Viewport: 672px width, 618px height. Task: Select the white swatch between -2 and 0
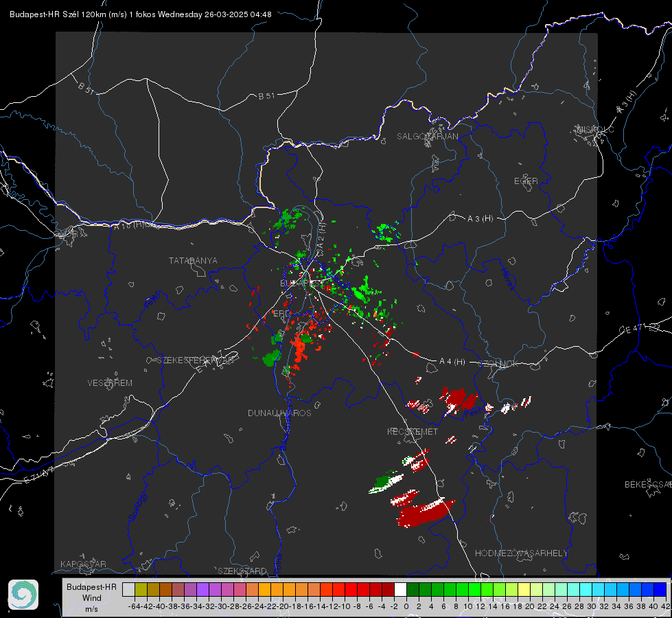coord(400,589)
